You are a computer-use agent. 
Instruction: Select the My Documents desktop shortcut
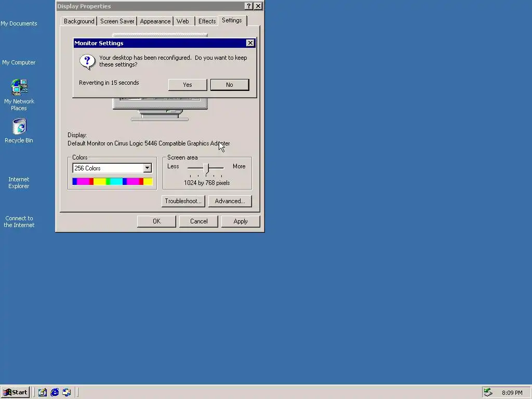19,23
